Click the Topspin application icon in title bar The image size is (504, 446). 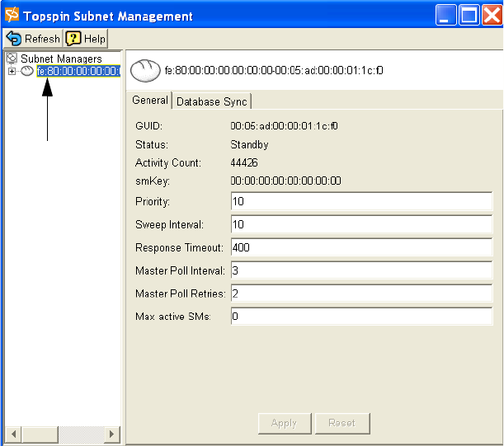point(12,15)
